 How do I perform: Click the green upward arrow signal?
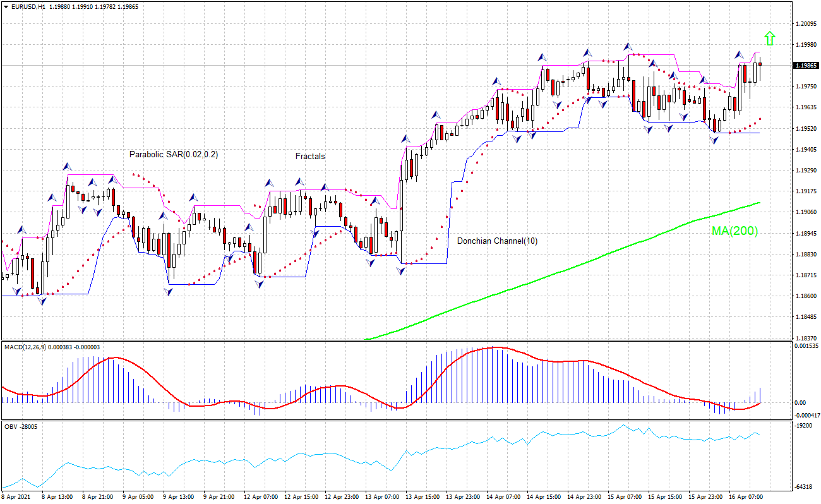point(769,39)
